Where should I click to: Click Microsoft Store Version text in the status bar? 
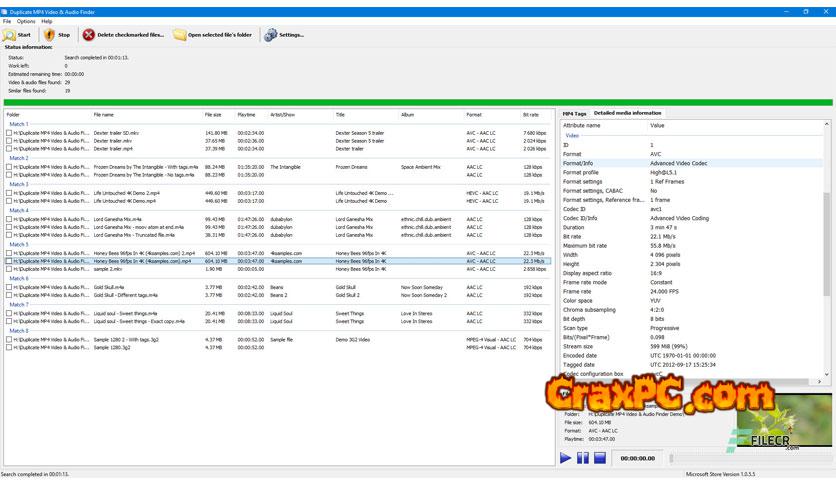point(720,474)
